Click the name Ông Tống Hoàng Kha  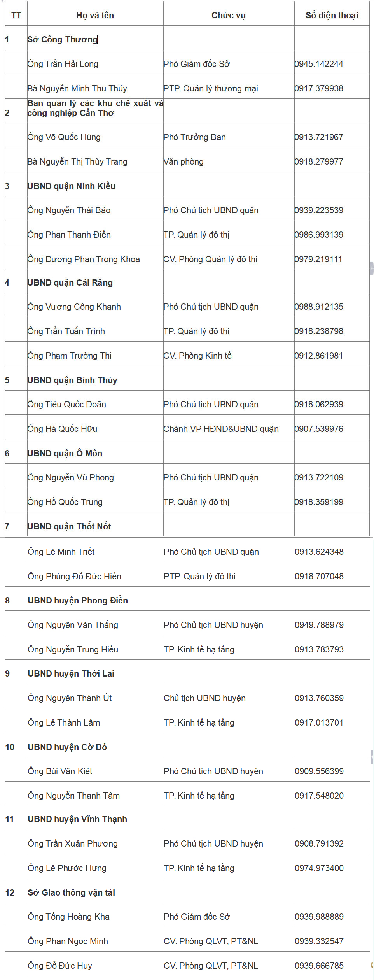click(x=69, y=917)
